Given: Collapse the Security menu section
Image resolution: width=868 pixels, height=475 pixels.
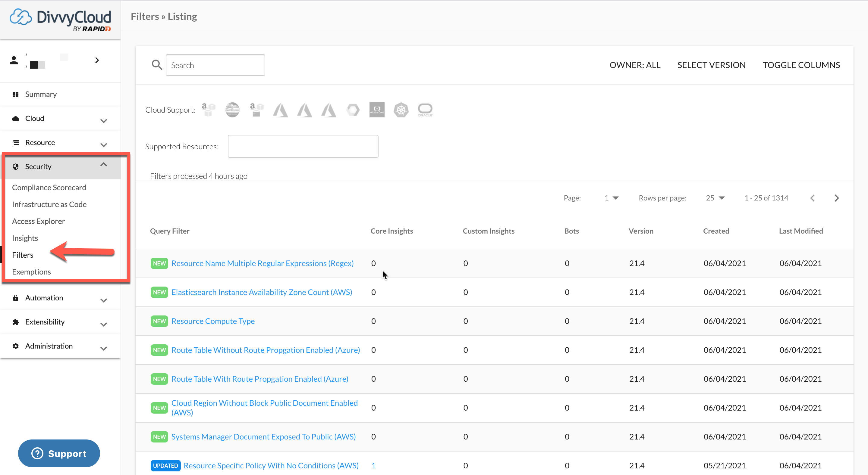Looking at the screenshot, I should (103, 165).
